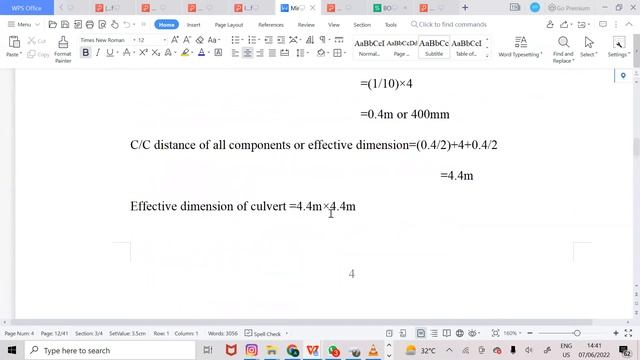Click the Open folder icon in quick access
The height and width of the screenshot is (360, 640).
[x=52, y=24]
